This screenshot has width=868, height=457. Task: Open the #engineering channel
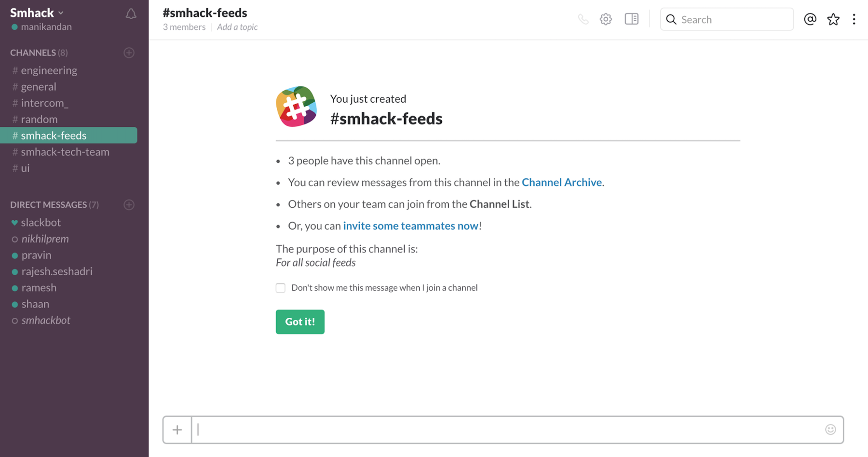point(48,70)
